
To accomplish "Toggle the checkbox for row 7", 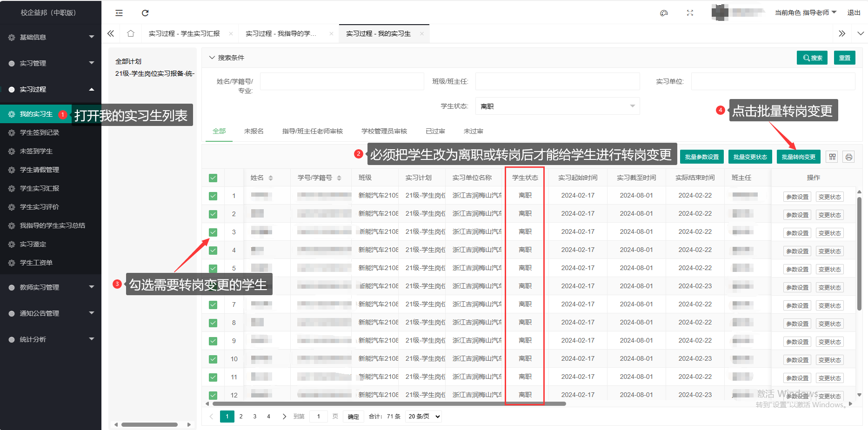I will pyautogui.click(x=213, y=305).
